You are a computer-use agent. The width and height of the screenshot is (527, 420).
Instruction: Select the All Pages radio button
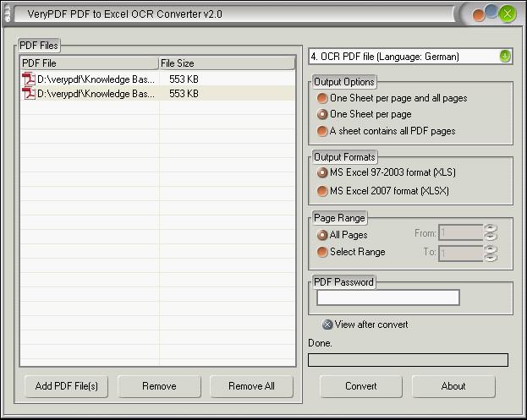point(342,235)
